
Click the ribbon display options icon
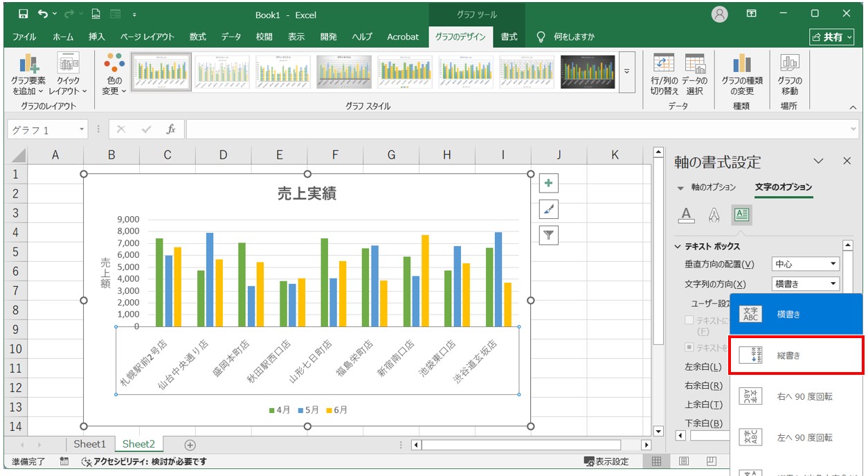752,14
